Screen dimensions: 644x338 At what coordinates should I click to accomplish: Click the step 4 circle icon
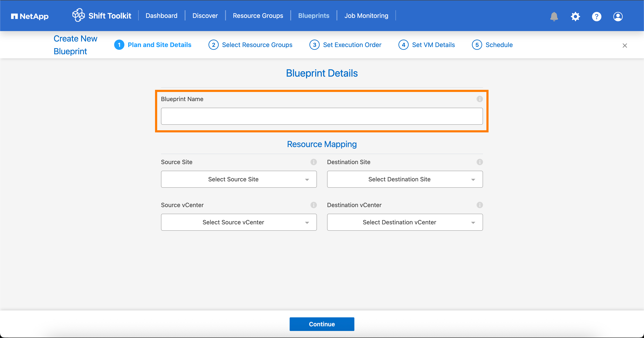pyautogui.click(x=404, y=45)
